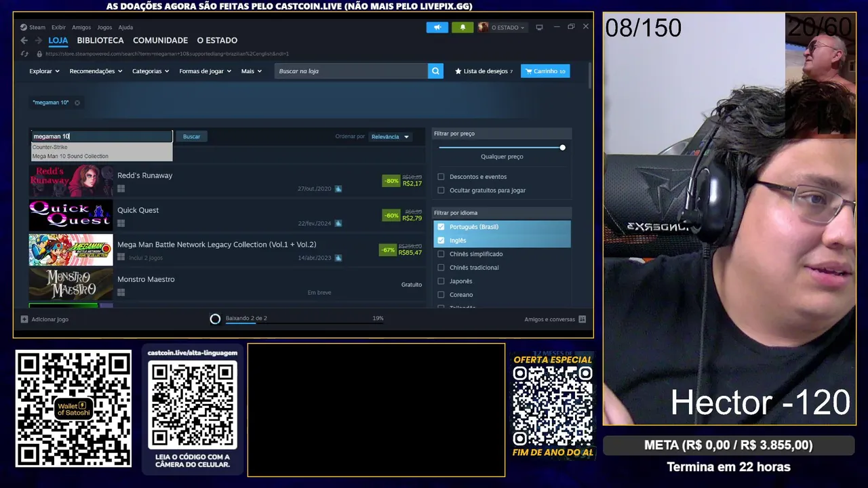Open the Jogos menu
This screenshot has width=868, height=488.
pos(104,27)
